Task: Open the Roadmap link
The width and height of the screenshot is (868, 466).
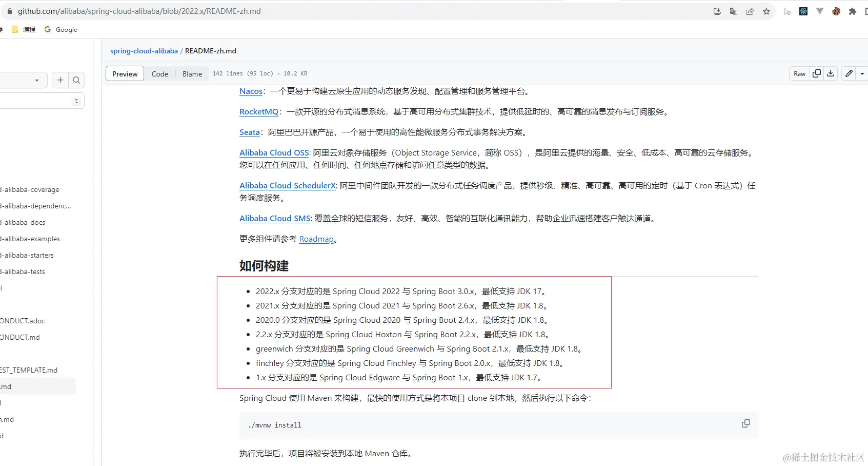Action: coord(316,239)
